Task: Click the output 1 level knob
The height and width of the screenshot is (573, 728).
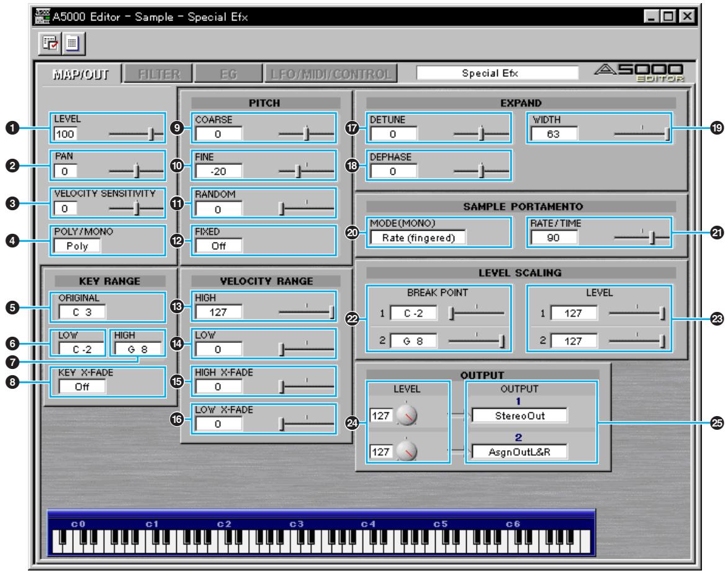Action: point(407,415)
